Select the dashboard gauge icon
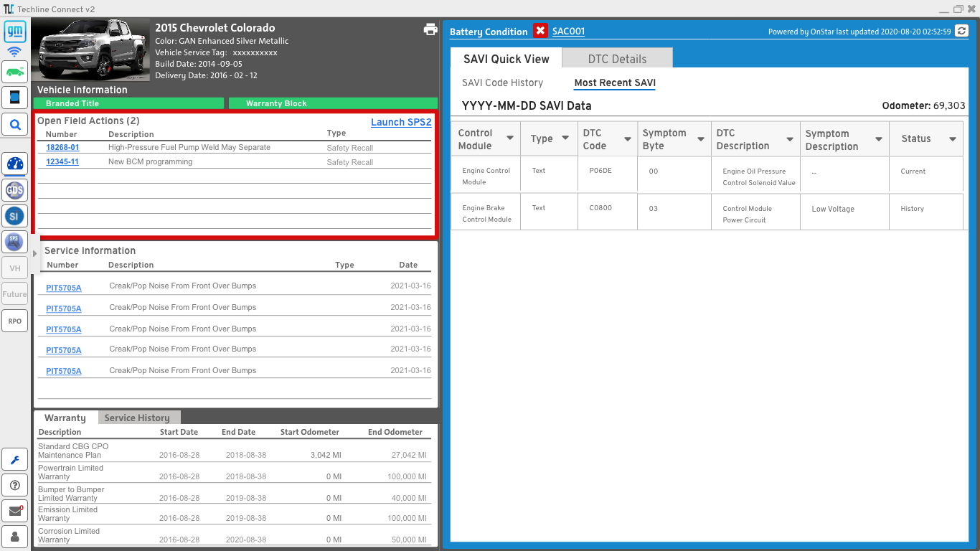 (x=15, y=164)
